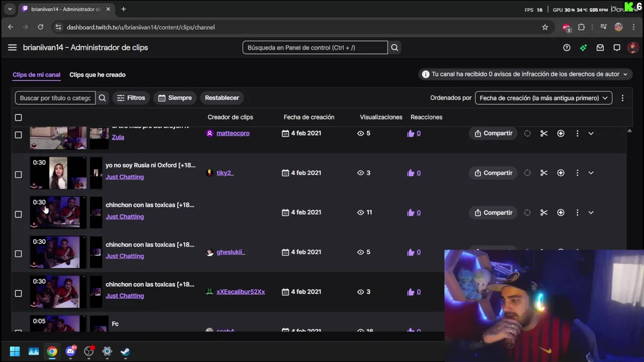The image size is (644, 362).
Task: Open the green sparkle creator icon
Action: click(583, 48)
